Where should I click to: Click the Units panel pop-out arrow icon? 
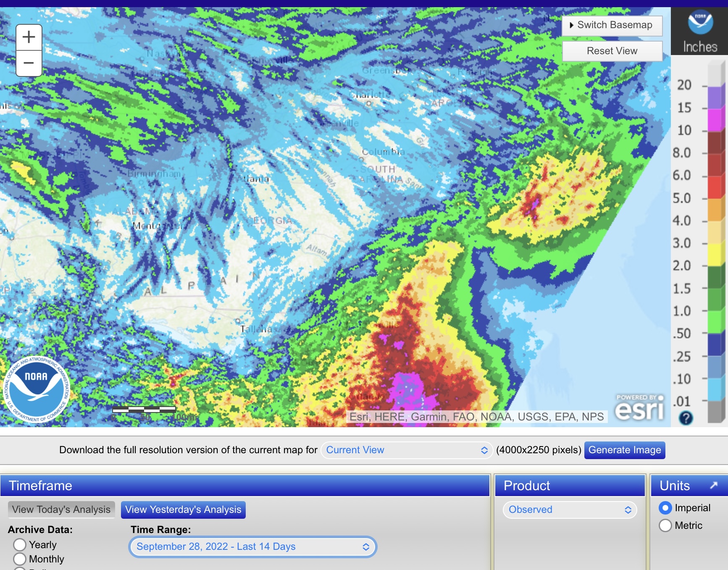(713, 485)
